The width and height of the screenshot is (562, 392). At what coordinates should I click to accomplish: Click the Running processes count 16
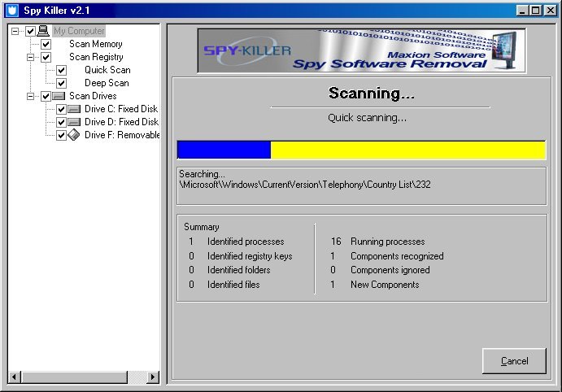336,242
